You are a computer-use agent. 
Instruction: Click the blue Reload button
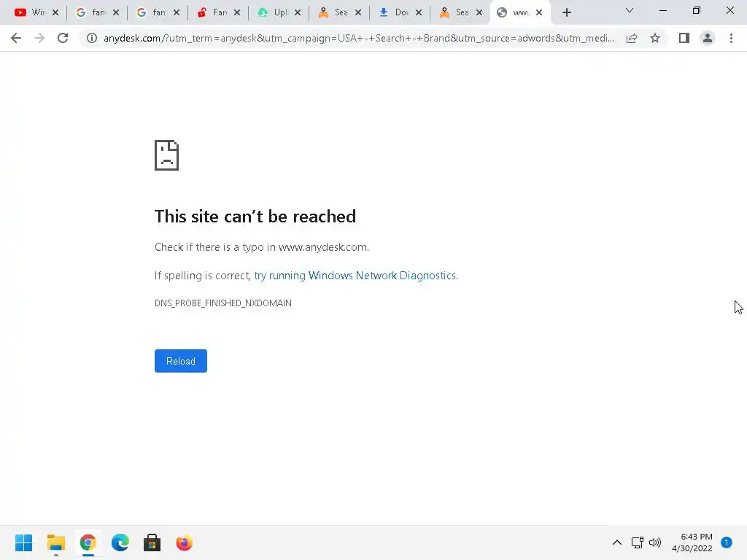(181, 361)
